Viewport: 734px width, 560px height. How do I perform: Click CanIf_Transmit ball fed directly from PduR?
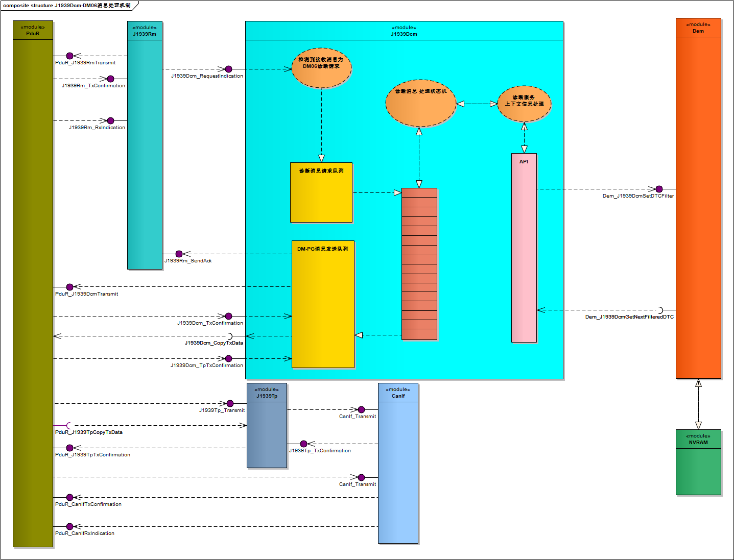pos(361,477)
